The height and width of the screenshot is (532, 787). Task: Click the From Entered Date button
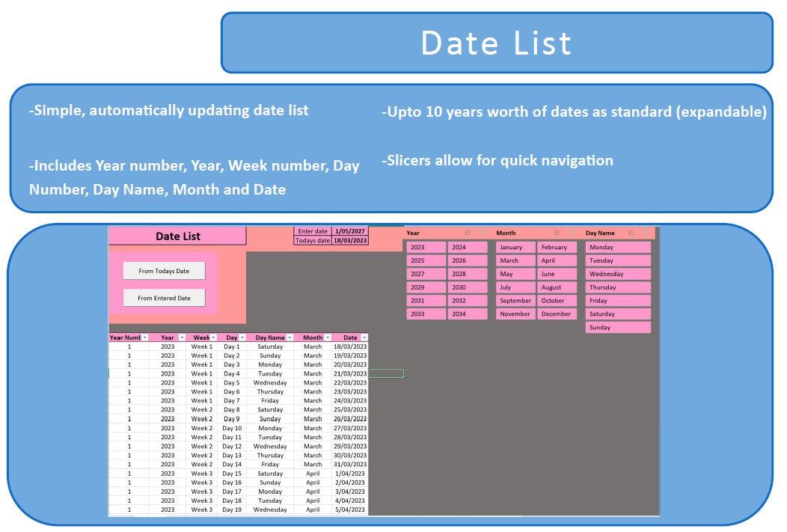165,297
